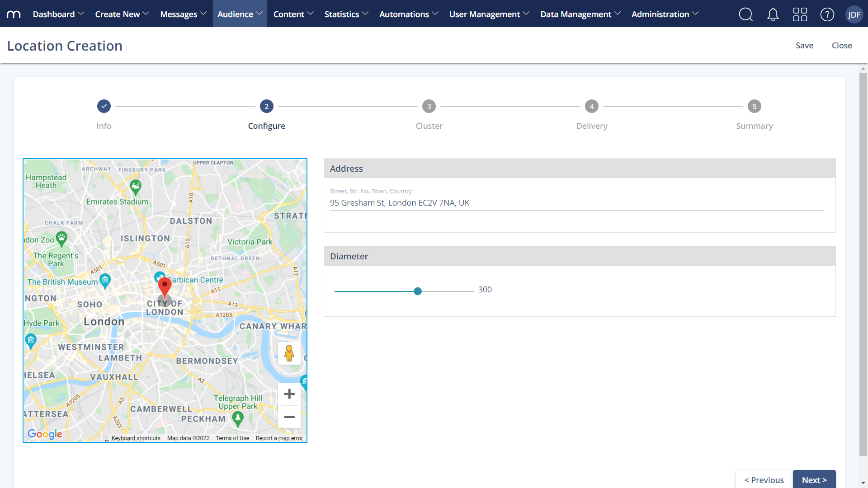Click the Google logo on the map
The height and width of the screenshot is (488, 868).
coord(45,434)
